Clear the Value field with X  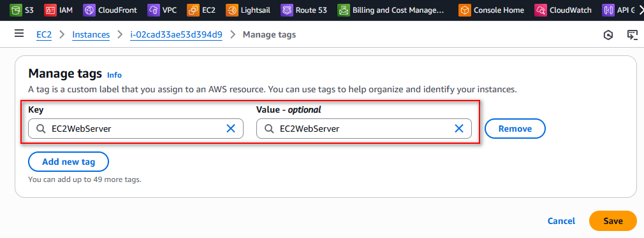coord(458,129)
